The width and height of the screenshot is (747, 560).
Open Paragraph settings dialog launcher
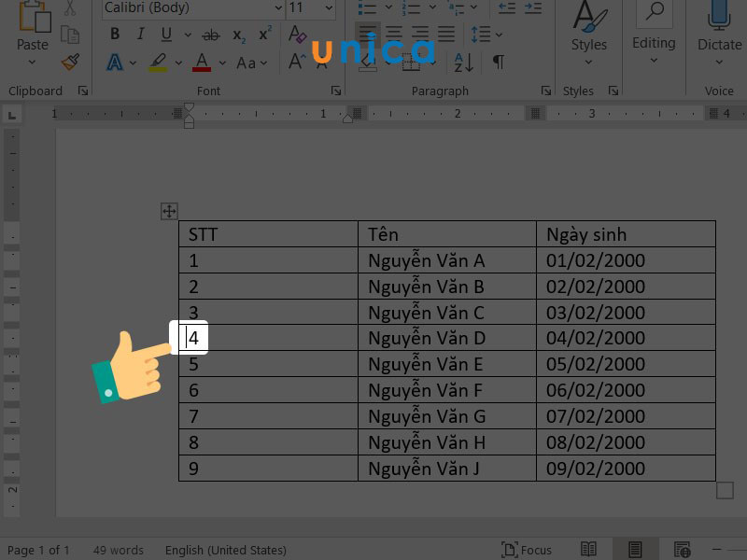[x=546, y=91]
